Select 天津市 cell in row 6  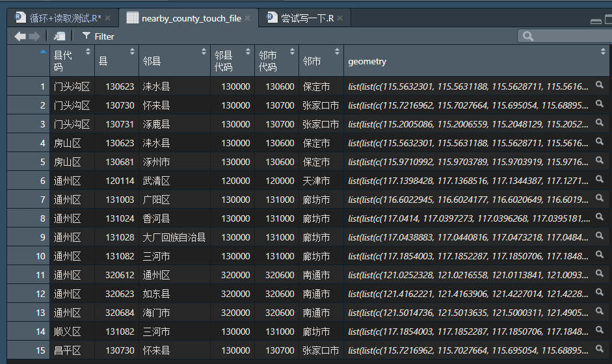point(321,181)
